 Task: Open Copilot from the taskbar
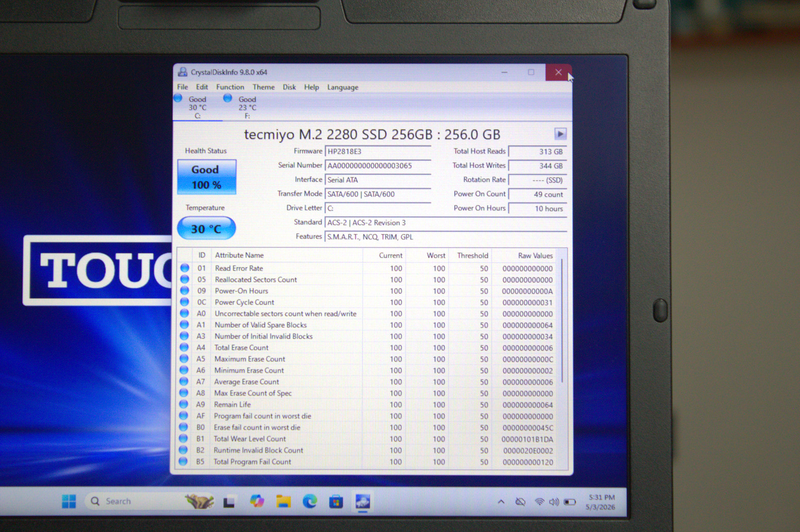pos(257,501)
